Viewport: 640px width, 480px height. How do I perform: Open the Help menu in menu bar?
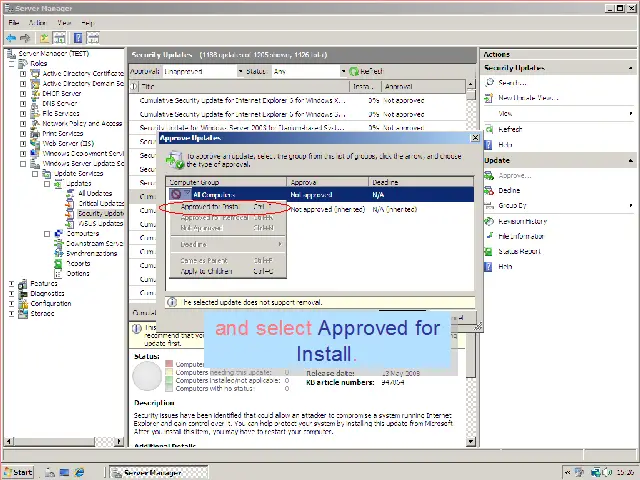pos(87,22)
